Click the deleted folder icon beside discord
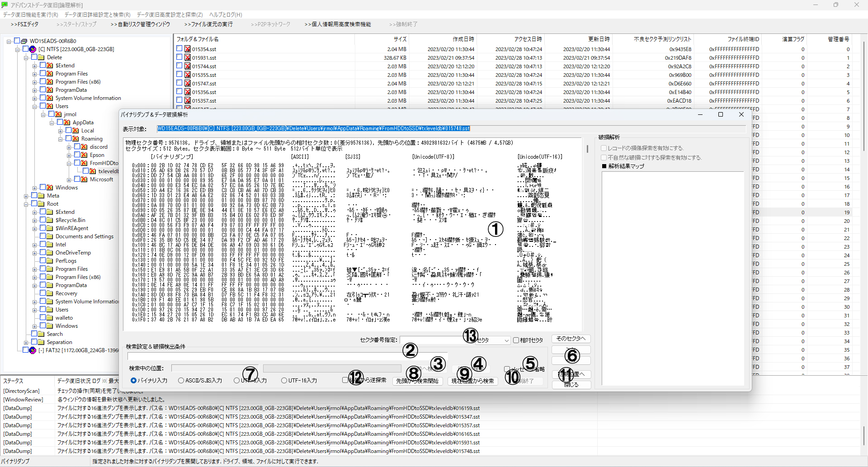 (84, 147)
